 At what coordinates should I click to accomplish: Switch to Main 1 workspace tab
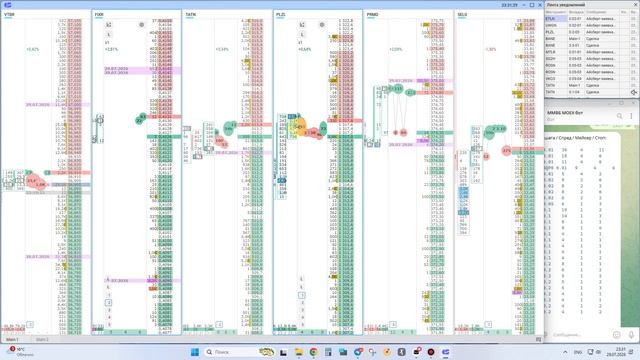tap(12, 340)
